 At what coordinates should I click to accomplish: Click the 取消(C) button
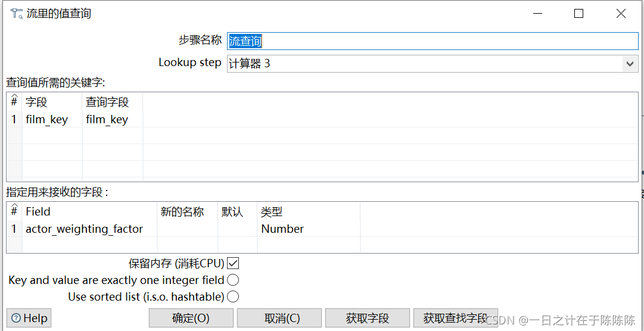pos(279,318)
